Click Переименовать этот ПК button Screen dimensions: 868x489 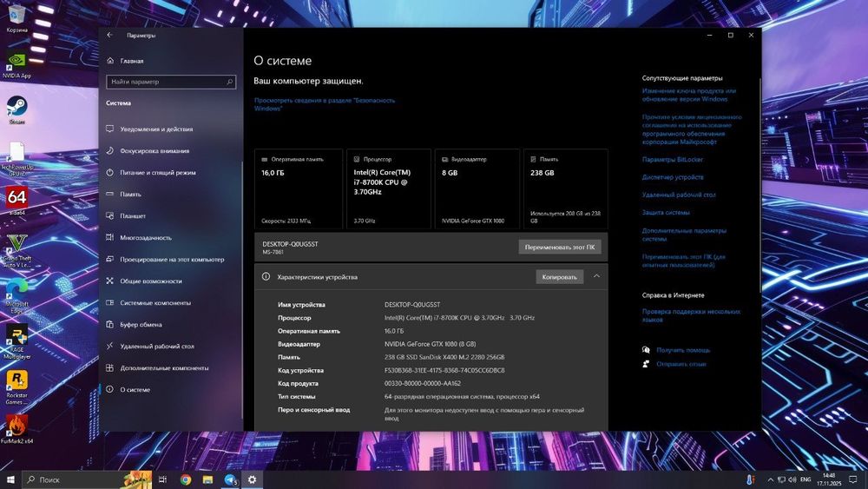point(560,247)
